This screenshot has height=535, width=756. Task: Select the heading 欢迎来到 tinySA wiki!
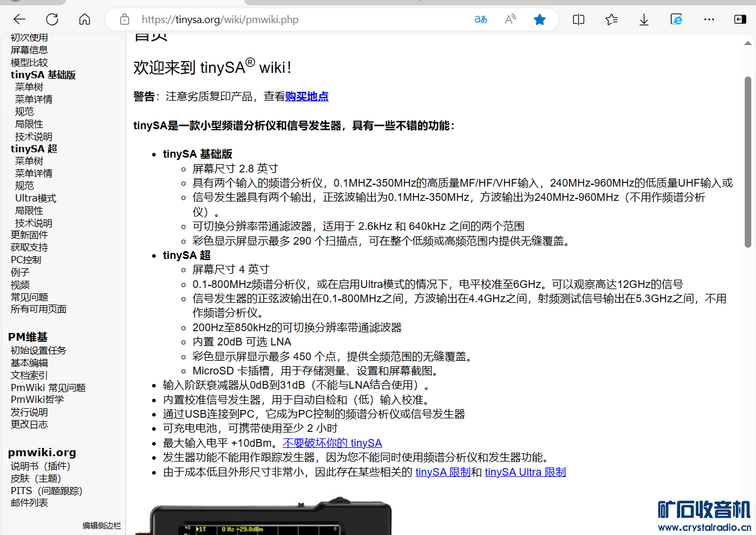pyautogui.click(x=213, y=66)
